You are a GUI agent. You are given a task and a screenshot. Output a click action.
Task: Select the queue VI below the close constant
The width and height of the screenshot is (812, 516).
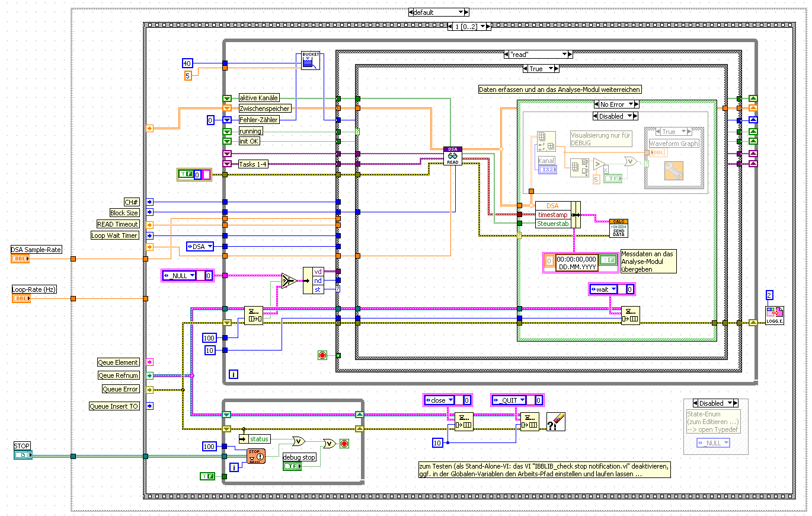click(463, 422)
